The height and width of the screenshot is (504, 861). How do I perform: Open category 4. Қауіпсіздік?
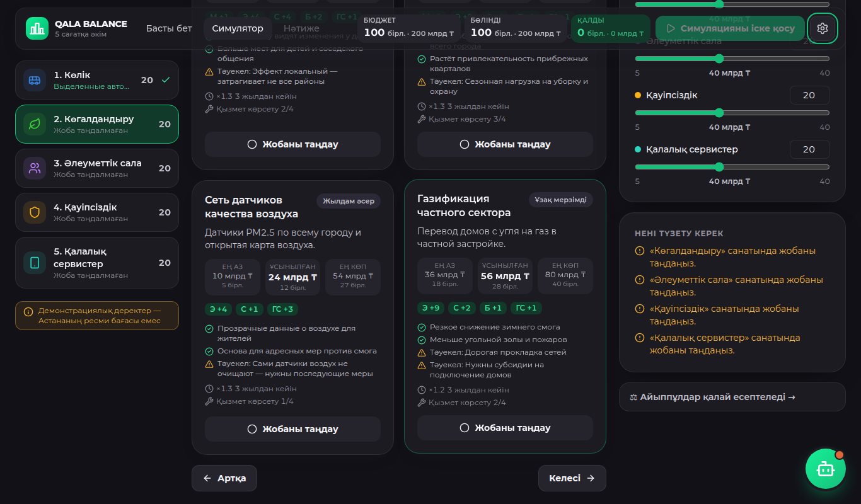[x=97, y=212]
